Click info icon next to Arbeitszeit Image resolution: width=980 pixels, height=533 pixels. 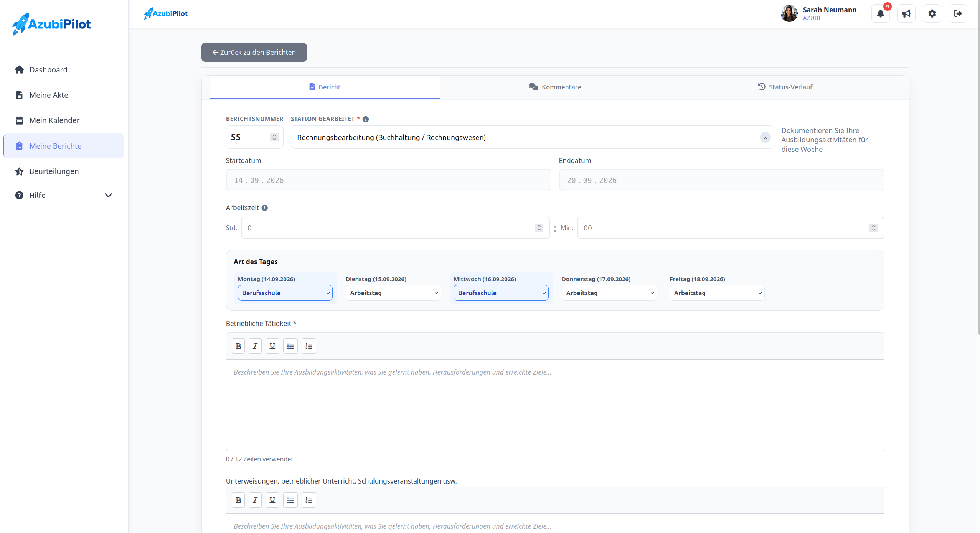pyautogui.click(x=265, y=208)
